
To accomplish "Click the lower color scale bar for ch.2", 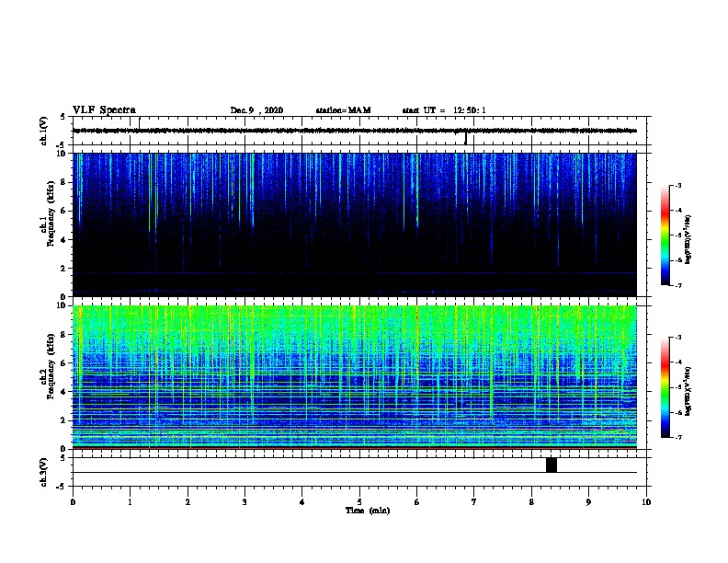I will pyautogui.click(x=665, y=387).
